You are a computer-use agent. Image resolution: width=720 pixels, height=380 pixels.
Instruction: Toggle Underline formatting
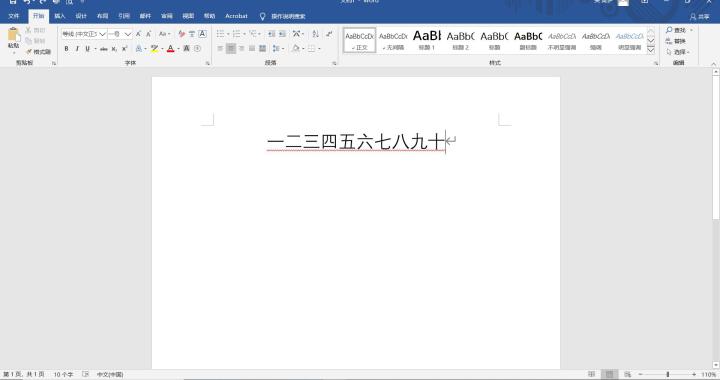[x=87, y=48]
